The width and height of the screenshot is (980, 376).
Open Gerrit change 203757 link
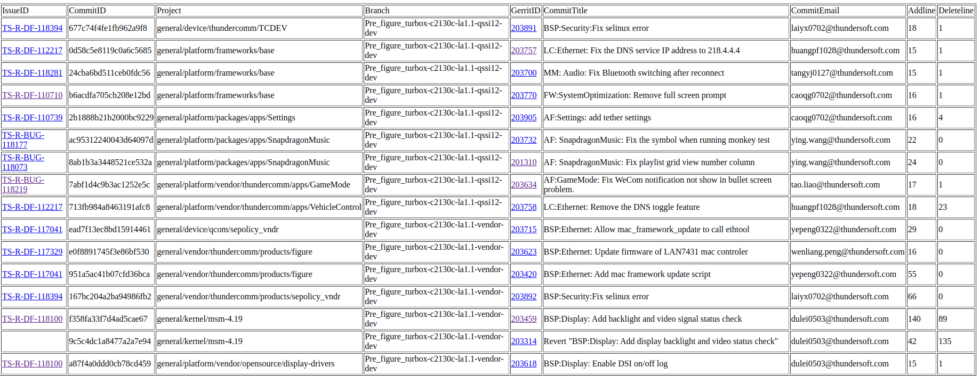click(x=524, y=51)
